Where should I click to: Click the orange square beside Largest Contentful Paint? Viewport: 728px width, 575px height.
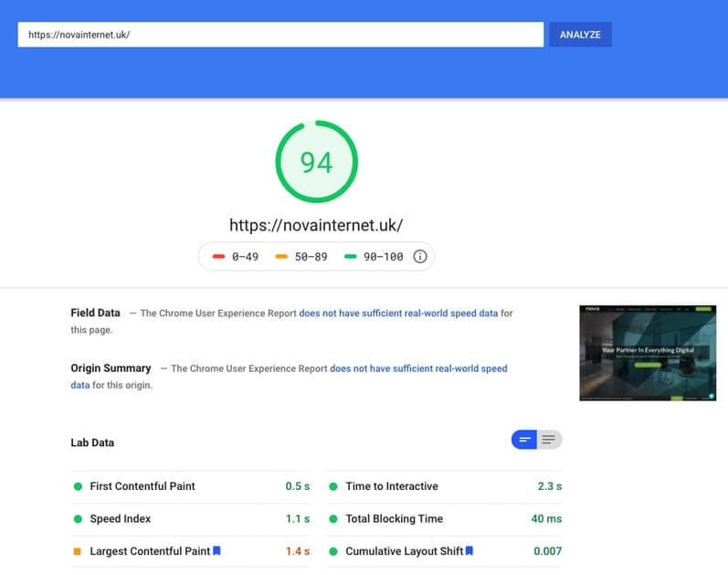[x=78, y=551]
